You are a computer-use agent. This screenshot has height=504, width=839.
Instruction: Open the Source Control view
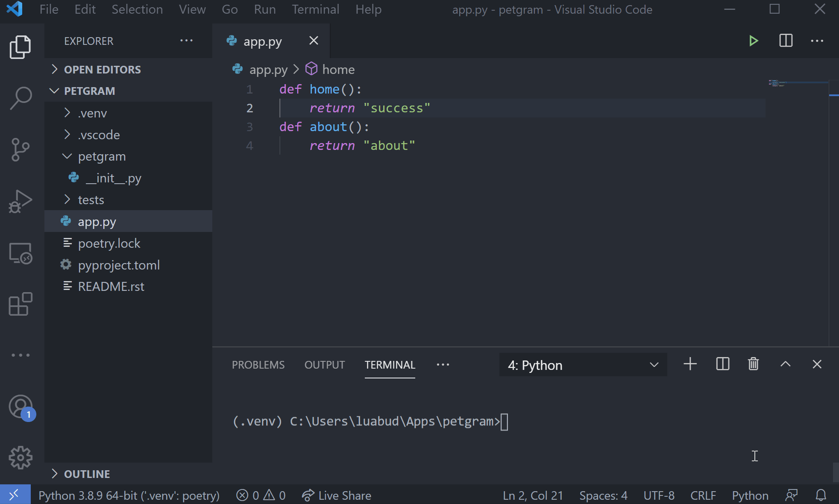pos(21,149)
